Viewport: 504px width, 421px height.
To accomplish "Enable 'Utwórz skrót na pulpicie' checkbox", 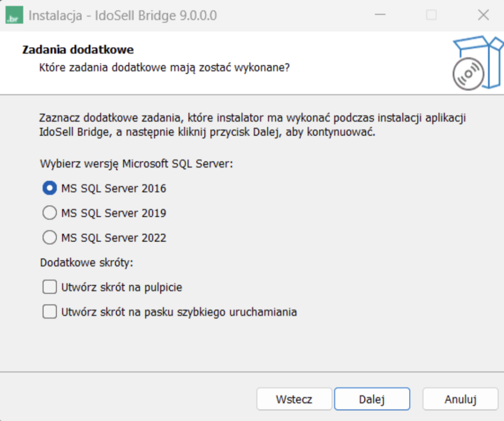I will coord(49,287).
